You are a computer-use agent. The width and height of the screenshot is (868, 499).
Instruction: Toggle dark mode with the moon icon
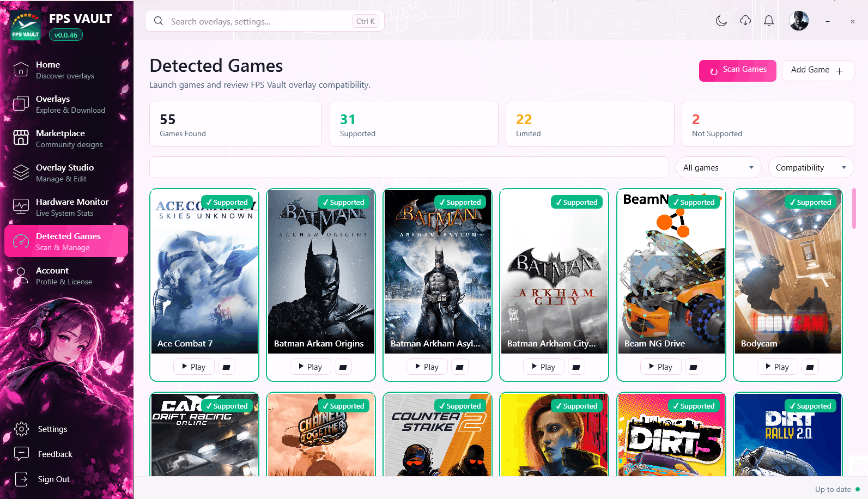coord(721,21)
